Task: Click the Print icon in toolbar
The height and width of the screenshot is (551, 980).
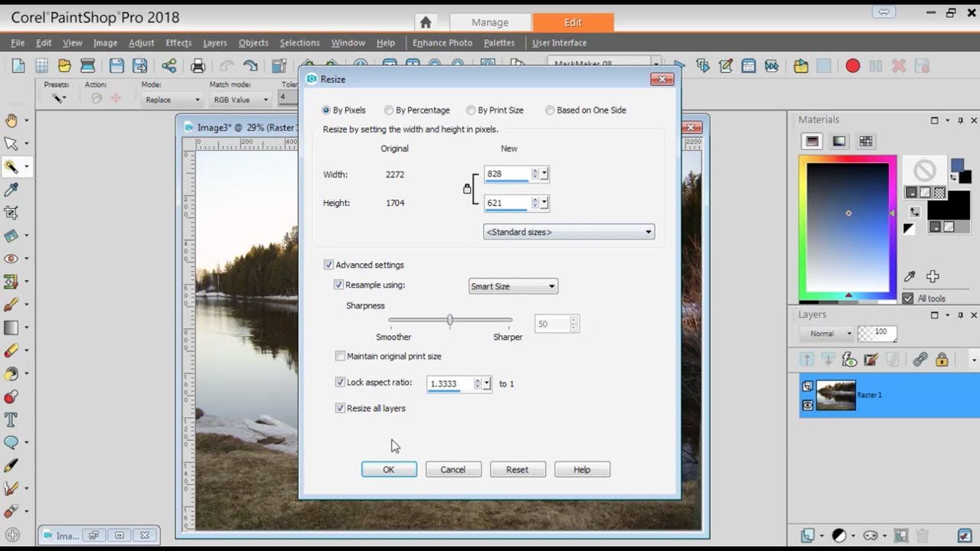Action: pyautogui.click(x=198, y=66)
